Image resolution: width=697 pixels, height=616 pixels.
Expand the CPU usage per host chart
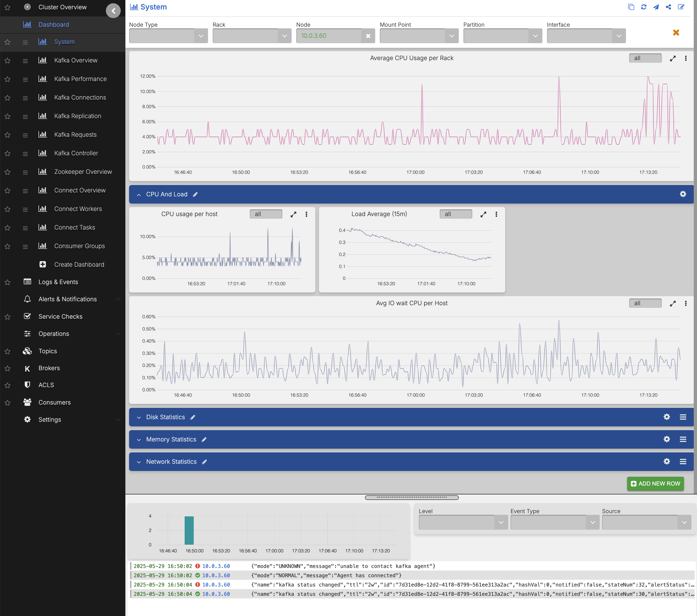coord(293,214)
